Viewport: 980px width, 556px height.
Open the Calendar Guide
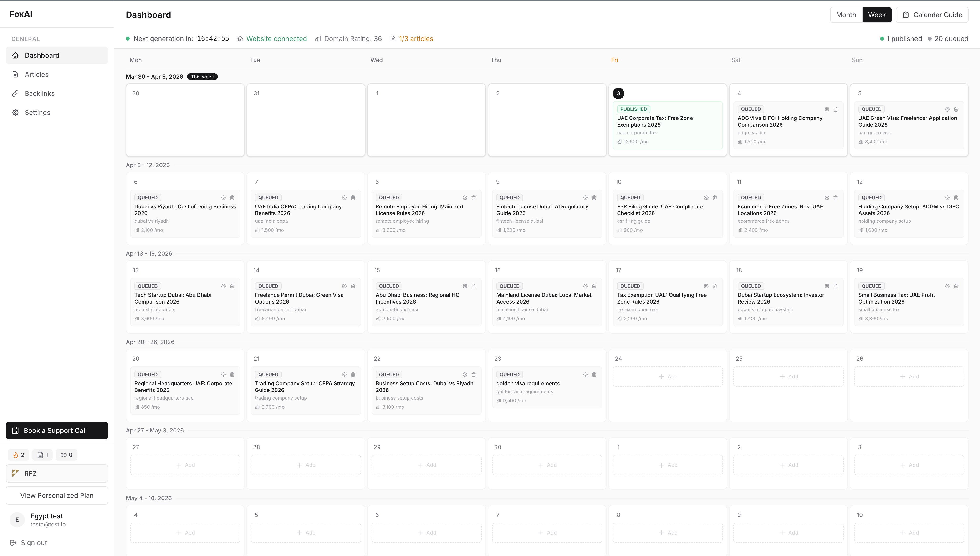(932, 15)
